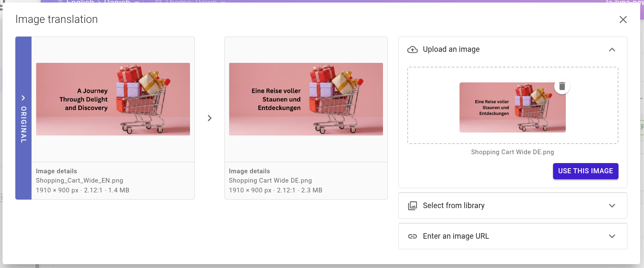
Task: Click the uploaded image thumbnail in dropzone
Action: (512, 107)
